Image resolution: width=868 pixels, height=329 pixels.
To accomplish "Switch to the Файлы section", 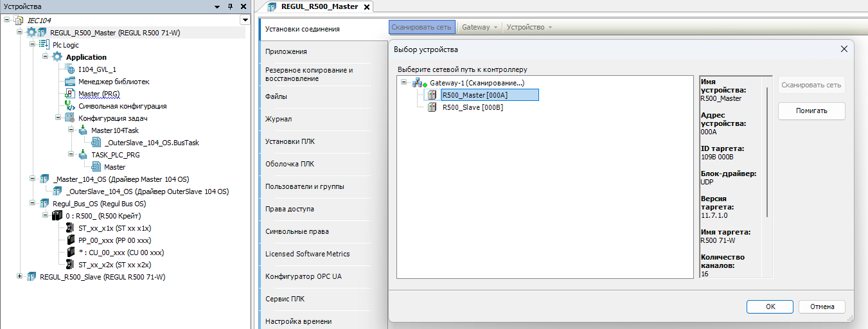I will point(276,96).
